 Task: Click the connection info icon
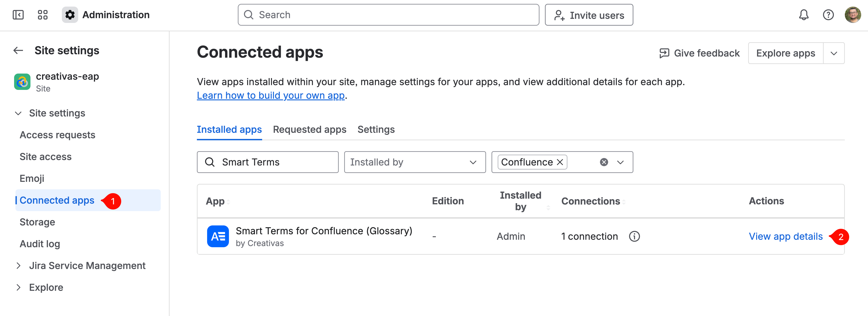tap(634, 237)
